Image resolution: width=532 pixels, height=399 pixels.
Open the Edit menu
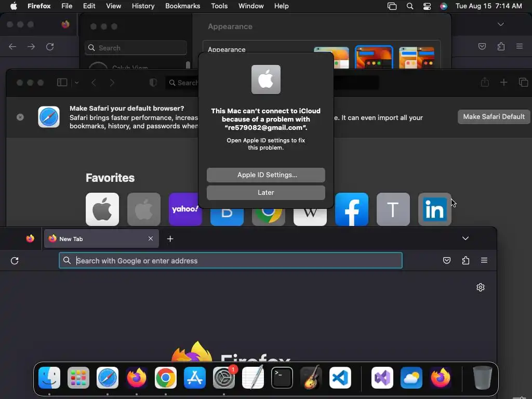[89, 6]
